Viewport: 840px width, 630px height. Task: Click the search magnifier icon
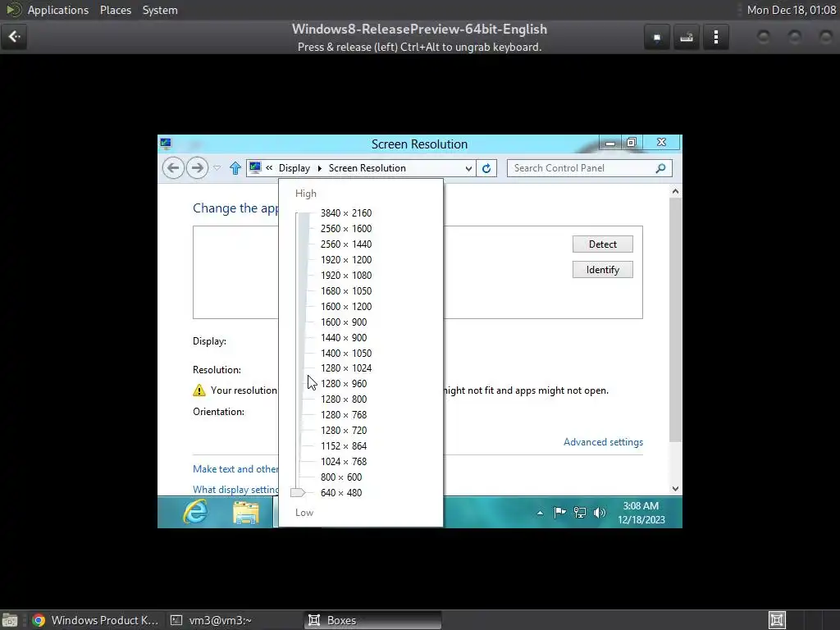660,168
